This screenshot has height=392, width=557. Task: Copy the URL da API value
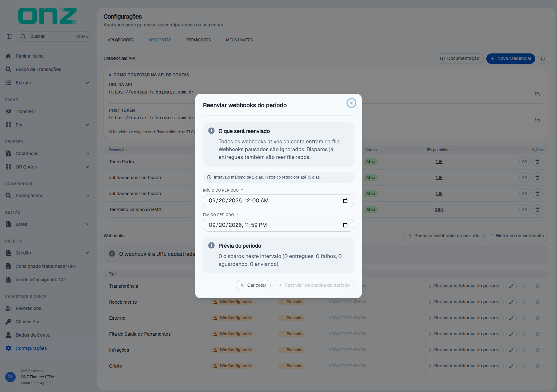537,94
